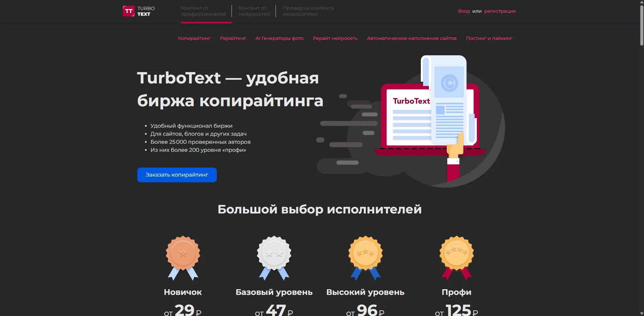Click bullet Более 25000 проверенных авторов
The image size is (644, 316).
[x=200, y=142]
